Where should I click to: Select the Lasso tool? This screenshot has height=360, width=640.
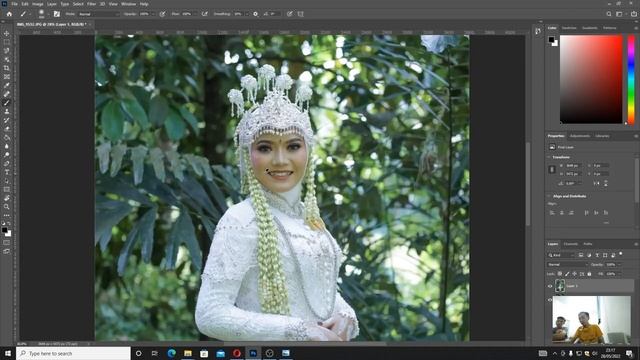coord(7,51)
